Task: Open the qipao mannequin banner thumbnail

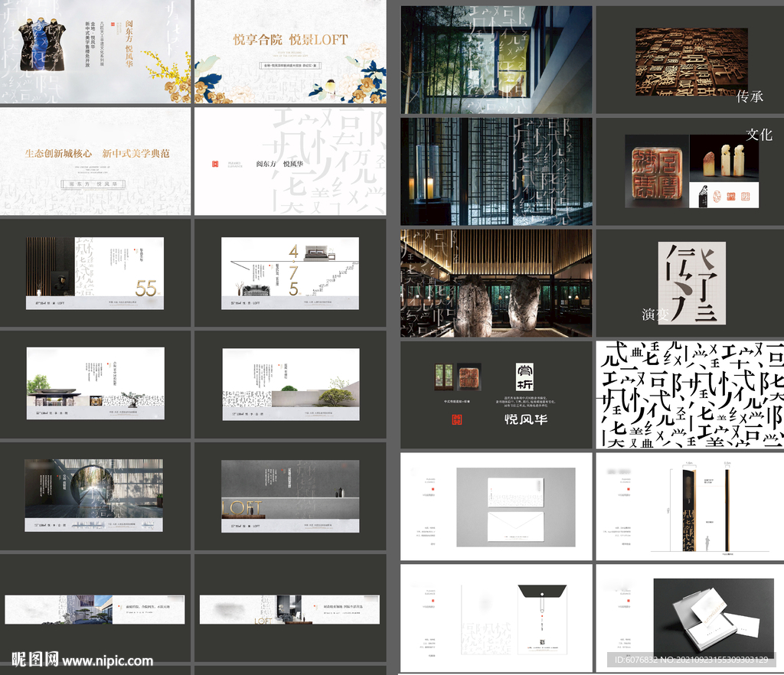Action: [96, 51]
